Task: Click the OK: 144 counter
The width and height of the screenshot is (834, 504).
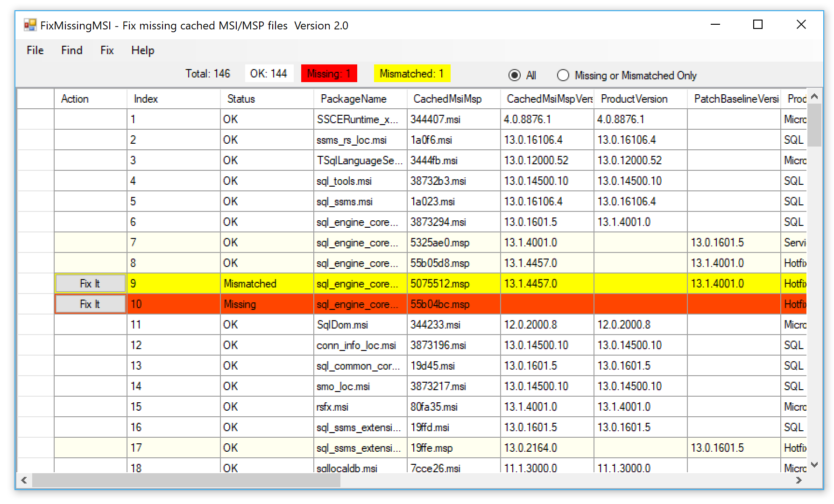Action: 269,73
